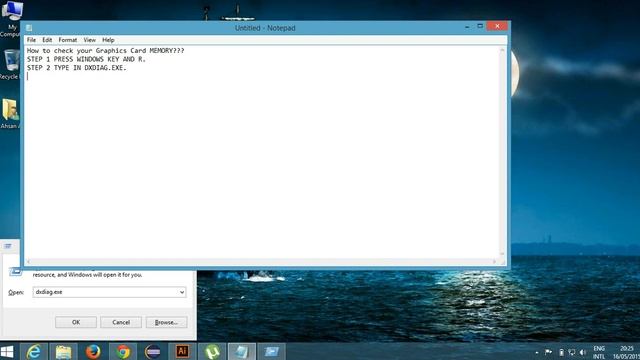Launch Firefox from taskbar
Screen dimensions: 640x360
(93, 351)
